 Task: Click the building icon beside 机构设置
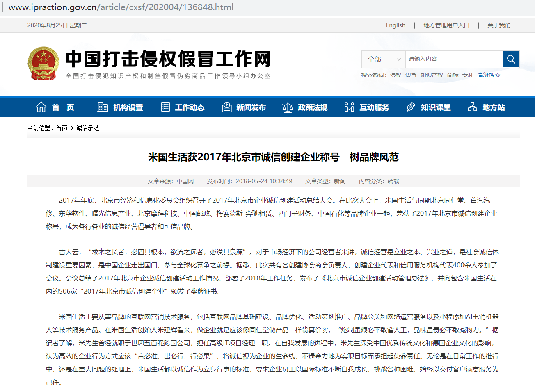click(x=103, y=107)
